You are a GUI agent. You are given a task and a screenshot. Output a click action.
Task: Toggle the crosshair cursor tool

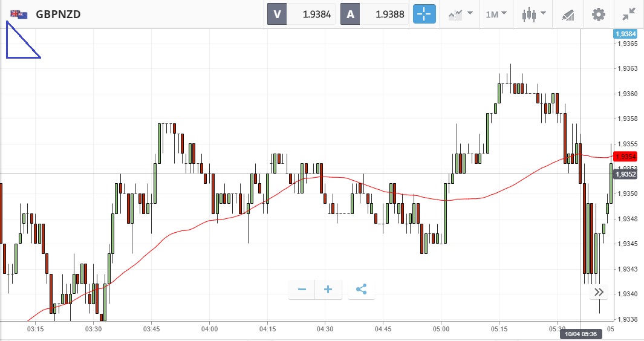tap(424, 15)
